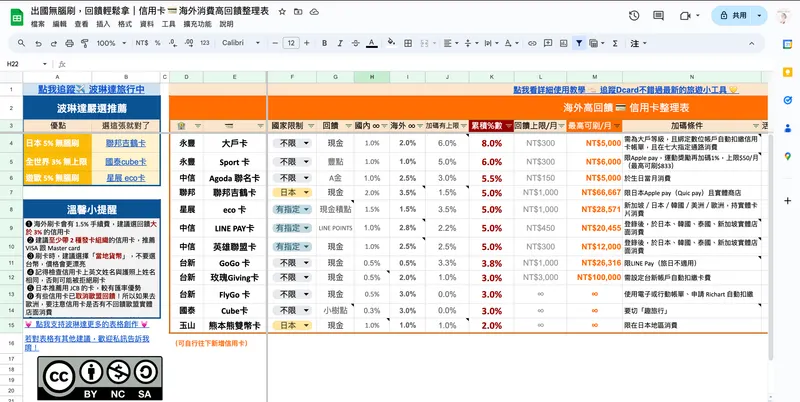Open Google Tasks side panel
The image size is (800, 402).
point(787,100)
